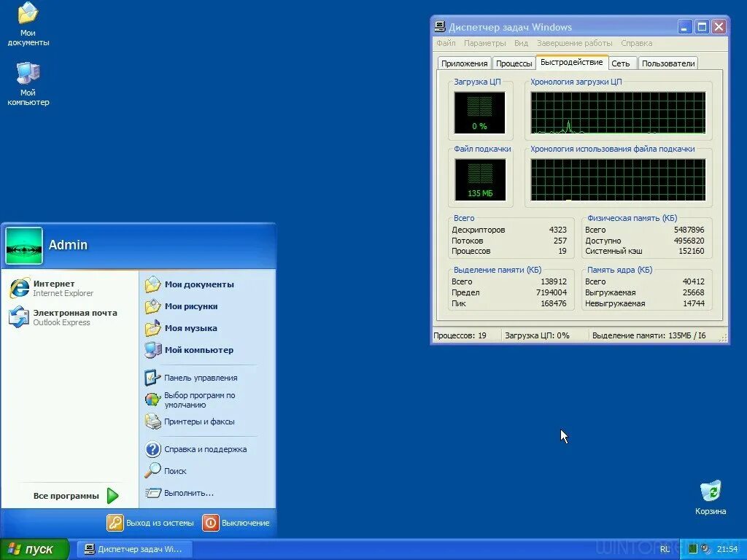This screenshot has width=747, height=560.
Task: Click Пик value 168476
Action: 554,303
